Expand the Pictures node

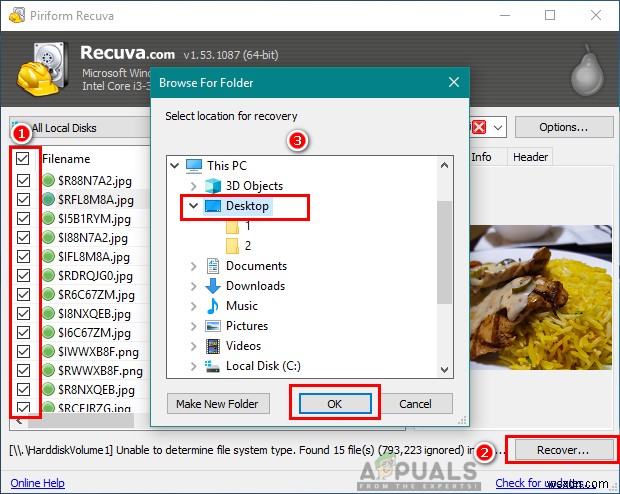(193, 326)
